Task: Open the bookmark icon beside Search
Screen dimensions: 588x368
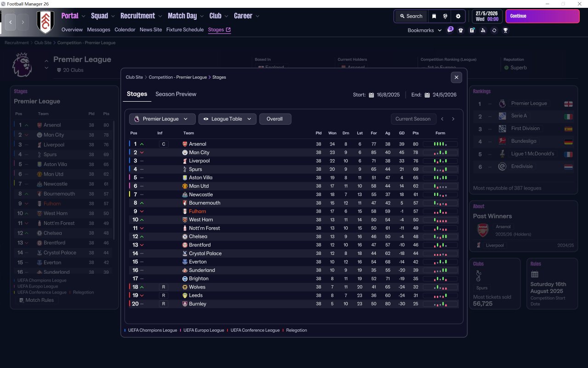Action: tap(434, 16)
